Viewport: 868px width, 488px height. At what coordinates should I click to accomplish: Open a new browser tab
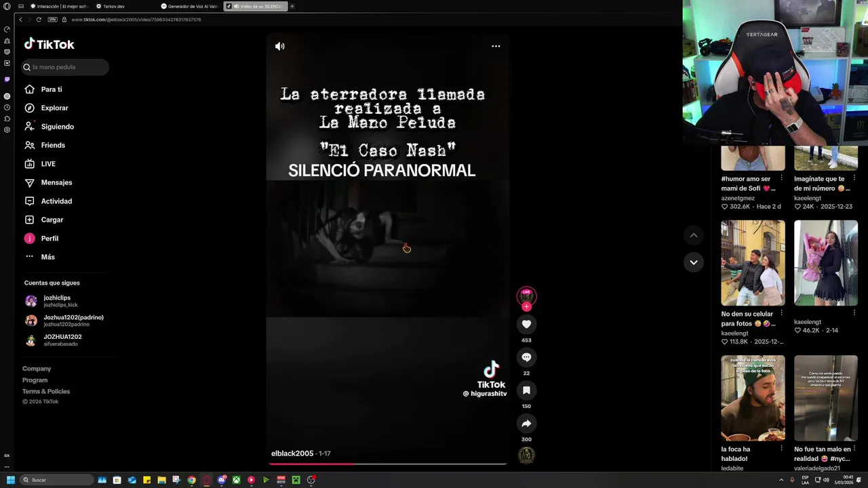click(x=293, y=6)
